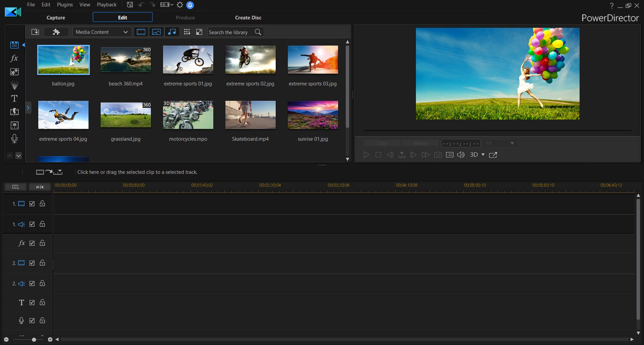Screen dimensions: 644x345
Task: Click the Import Media icon
Action: 35,31
